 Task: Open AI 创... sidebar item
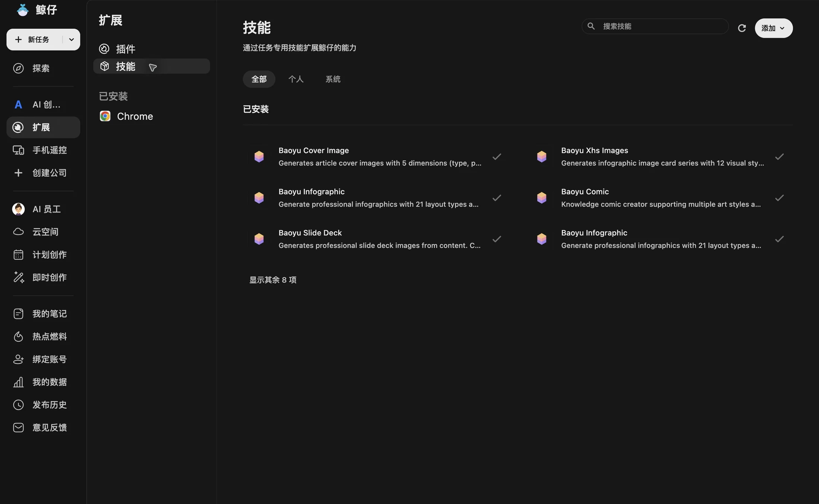point(43,105)
